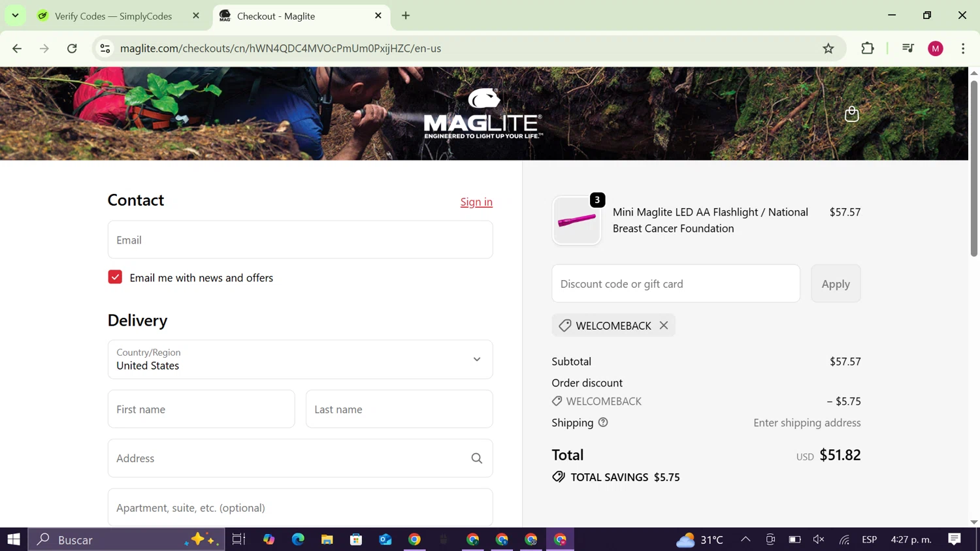Image resolution: width=980 pixels, height=551 pixels.
Task: Click the pink flashlight product thumbnail
Action: (576, 221)
